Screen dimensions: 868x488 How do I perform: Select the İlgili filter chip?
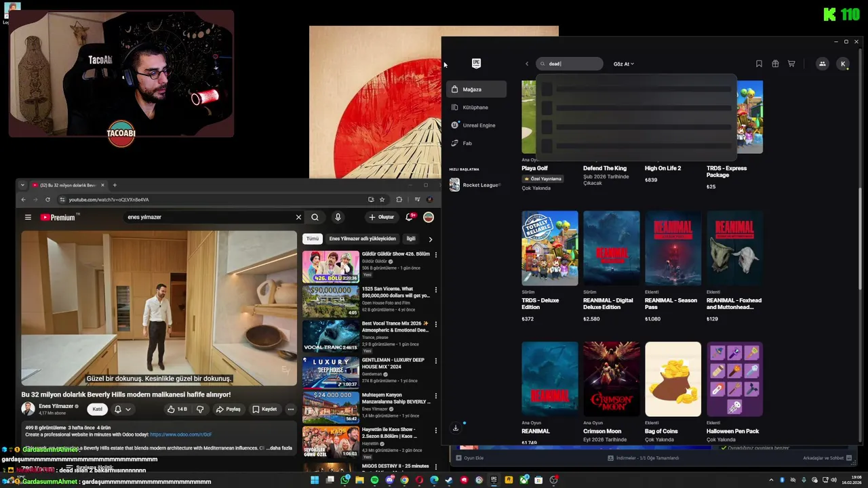(411, 239)
